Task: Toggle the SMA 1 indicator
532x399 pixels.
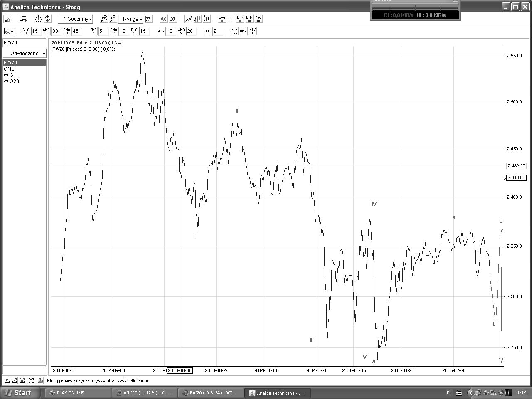Action: (x=26, y=31)
